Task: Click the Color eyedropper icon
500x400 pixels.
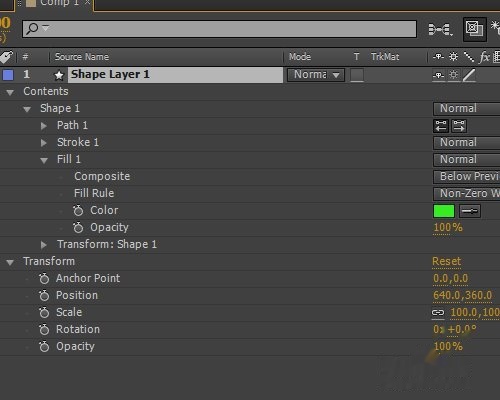Action: coord(470,211)
